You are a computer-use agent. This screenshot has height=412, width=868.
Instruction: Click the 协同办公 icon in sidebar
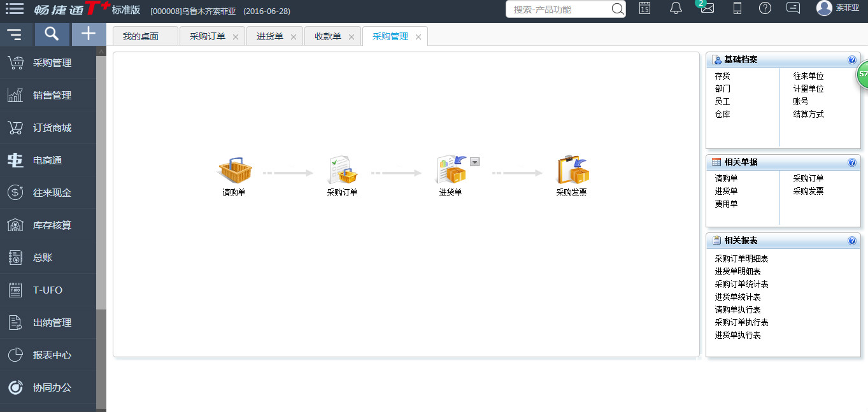(x=15, y=387)
